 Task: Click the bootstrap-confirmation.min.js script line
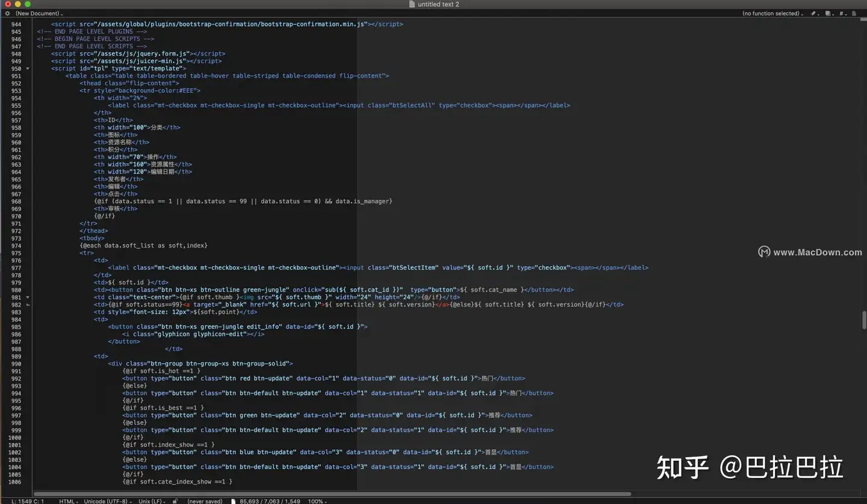[x=227, y=24]
